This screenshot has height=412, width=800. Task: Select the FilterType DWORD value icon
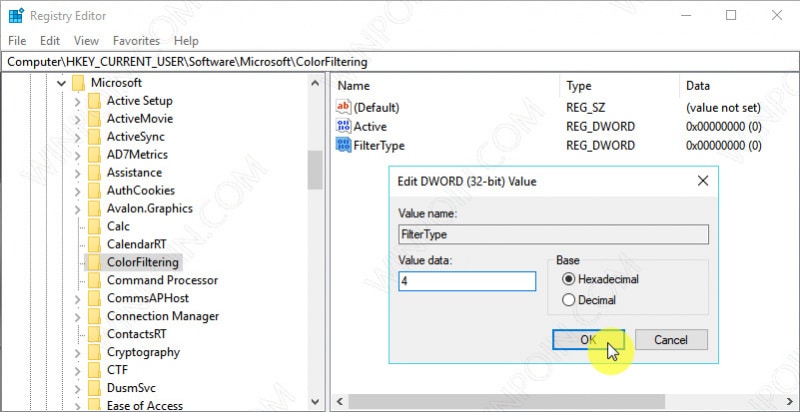pos(343,145)
